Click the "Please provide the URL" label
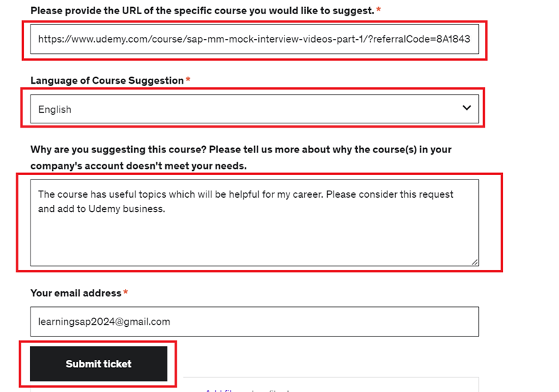The image size is (559, 392). 201,11
